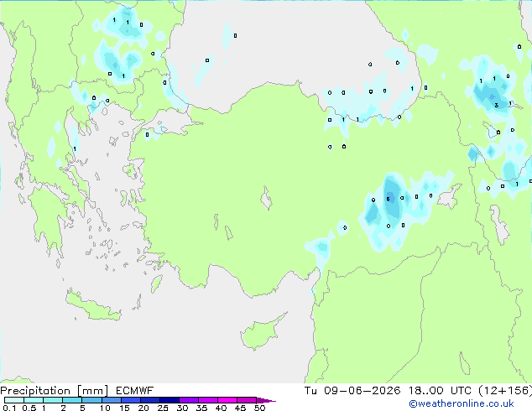Click the legend scale label "25"

pyautogui.click(x=163, y=408)
